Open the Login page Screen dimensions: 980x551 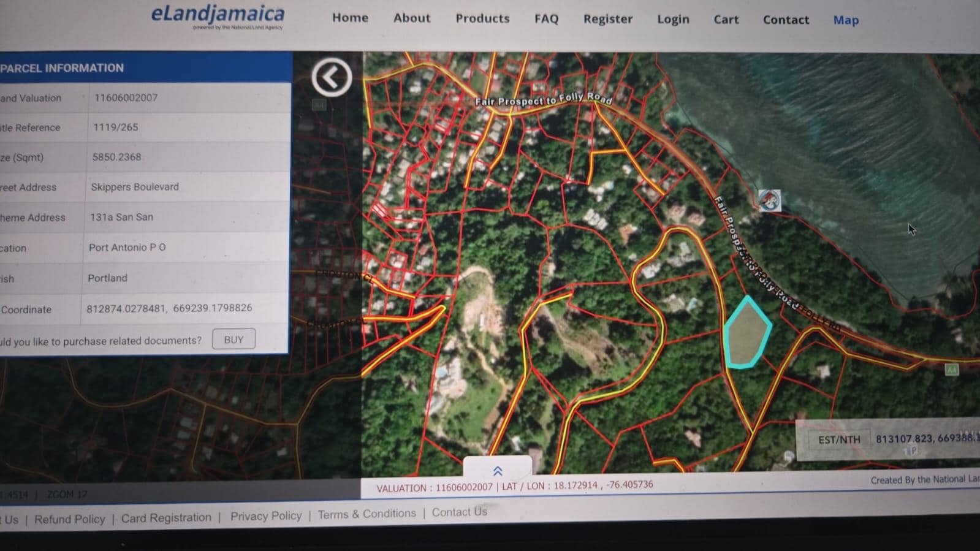point(673,20)
